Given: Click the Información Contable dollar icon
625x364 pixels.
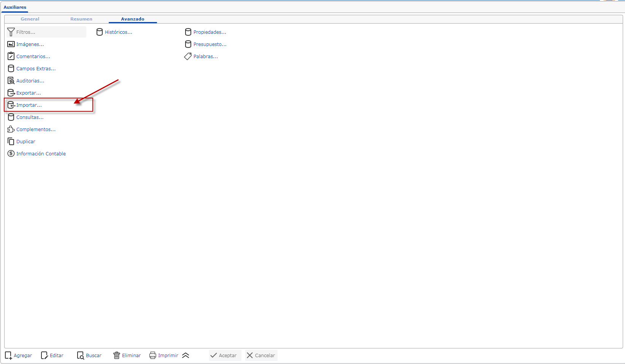Looking at the screenshot, I should (11, 154).
